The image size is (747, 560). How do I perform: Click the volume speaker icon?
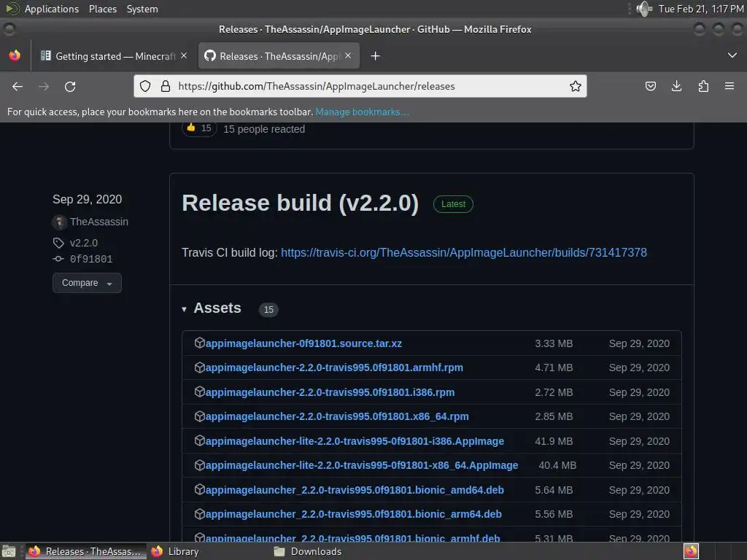click(x=644, y=9)
